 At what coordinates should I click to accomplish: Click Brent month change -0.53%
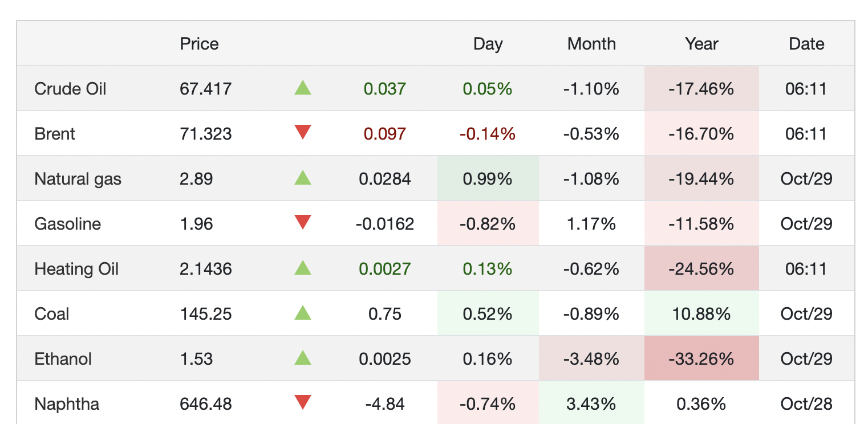pos(591,134)
